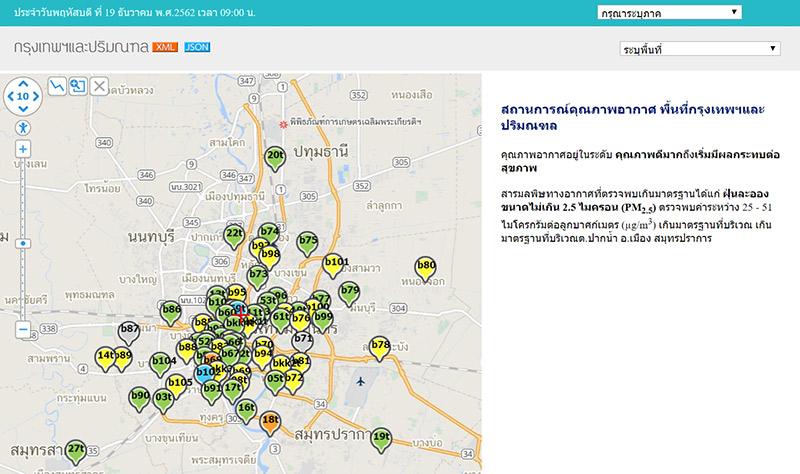Screen dimensions: 800x474
Task: Click orange station marker 18t
Action: click(270, 423)
